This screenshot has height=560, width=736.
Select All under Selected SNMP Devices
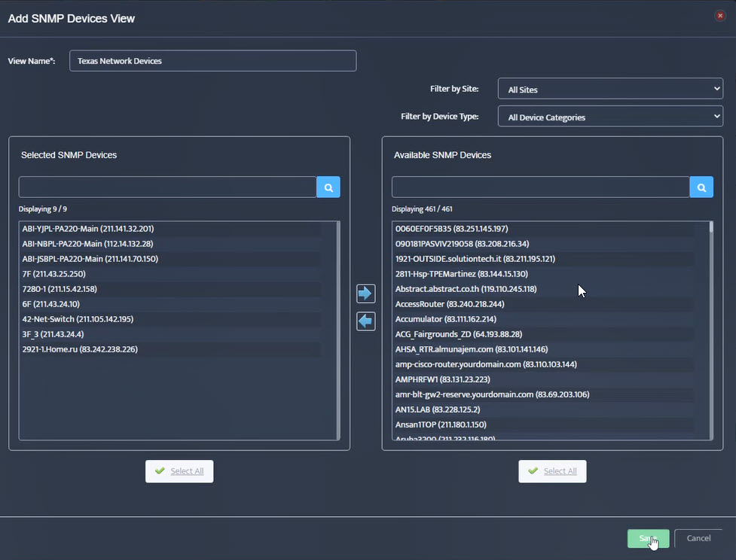coord(179,471)
